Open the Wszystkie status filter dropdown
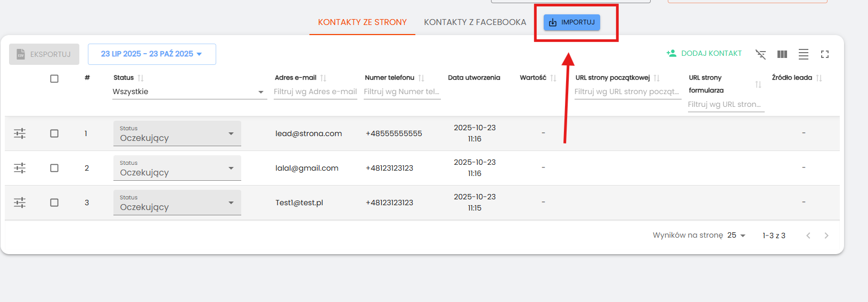The width and height of the screenshot is (868, 302). click(189, 92)
